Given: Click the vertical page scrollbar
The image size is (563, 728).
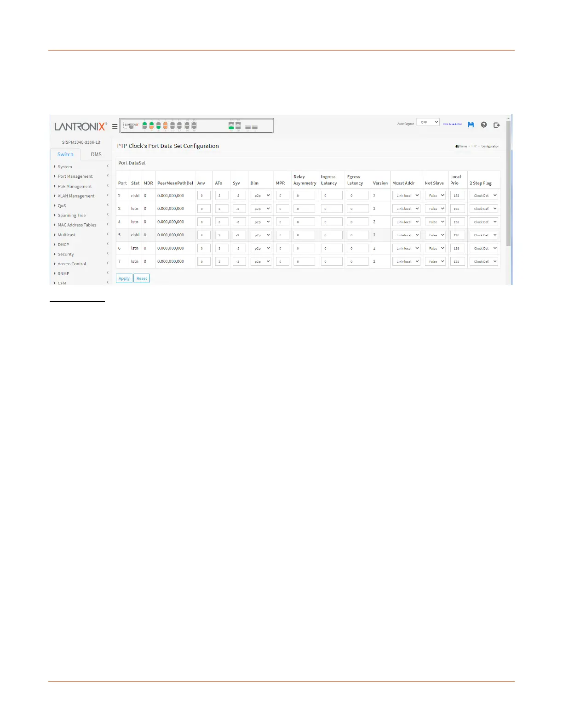Looking at the screenshot, I should [x=508, y=184].
